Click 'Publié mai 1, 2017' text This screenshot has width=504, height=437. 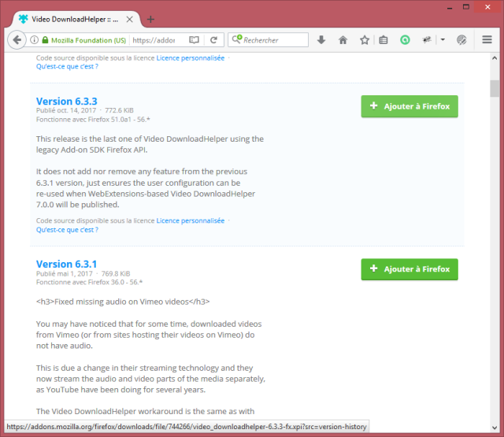click(64, 274)
